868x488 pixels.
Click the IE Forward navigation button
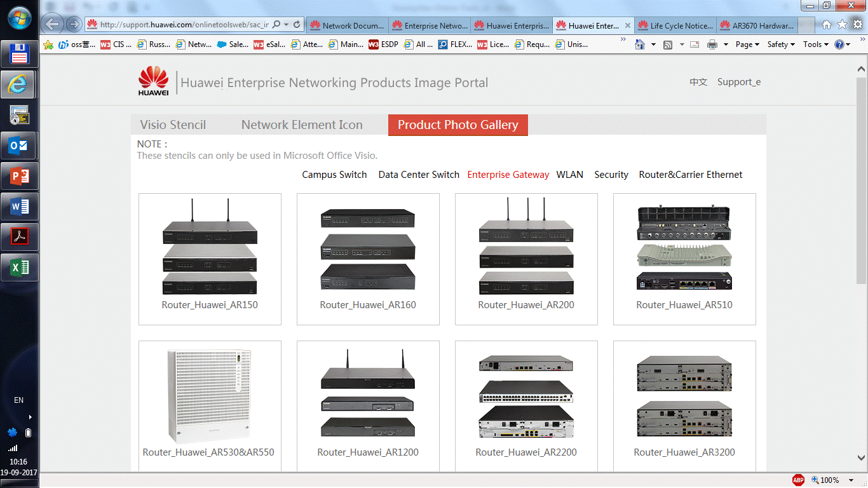pyautogui.click(x=74, y=25)
